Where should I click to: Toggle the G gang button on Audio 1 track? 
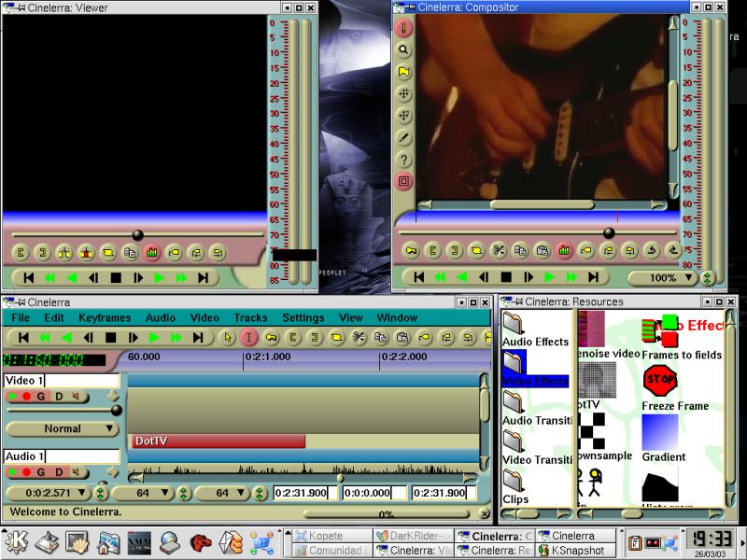coord(42,472)
